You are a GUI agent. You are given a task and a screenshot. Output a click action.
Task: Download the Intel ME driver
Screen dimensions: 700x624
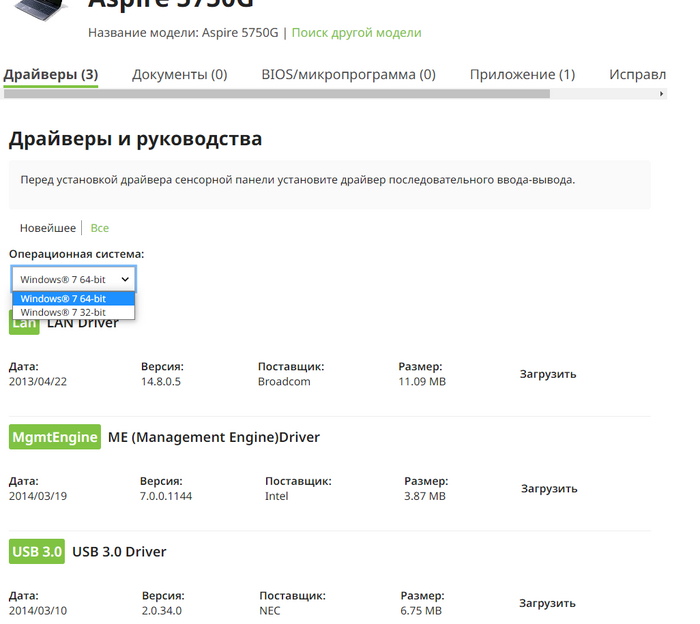[549, 489]
